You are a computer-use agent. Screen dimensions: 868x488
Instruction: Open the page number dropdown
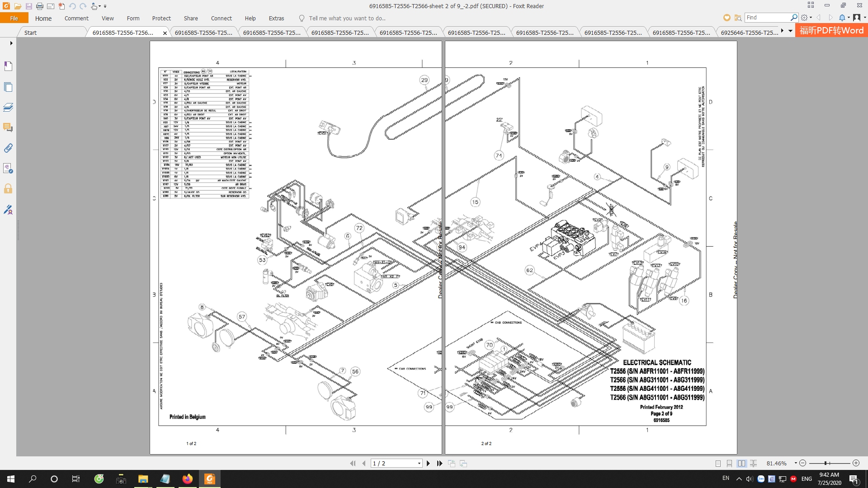(419, 463)
